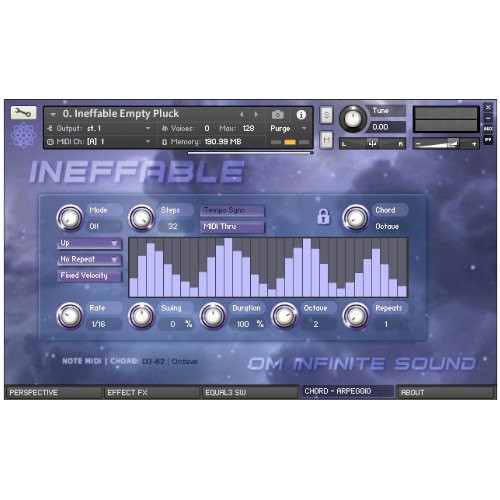Click the camera snapshot icon

click(x=278, y=115)
